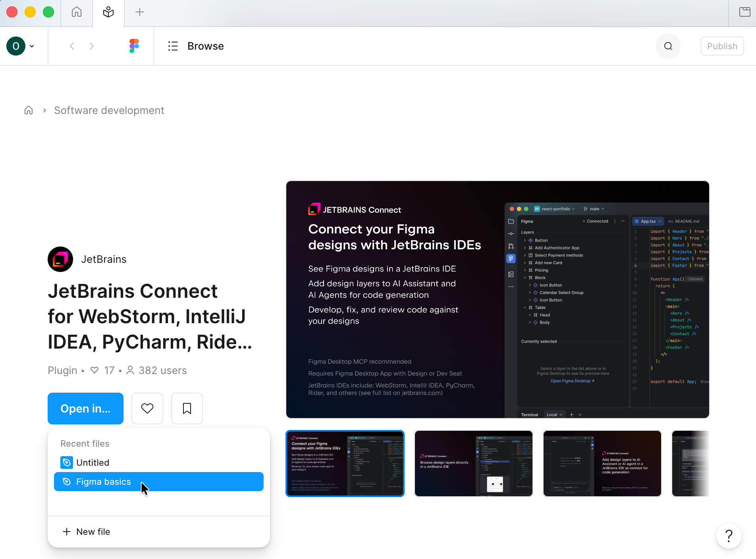Open the Browse list icon
The width and height of the screenshot is (756, 559).
pyautogui.click(x=173, y=46)
